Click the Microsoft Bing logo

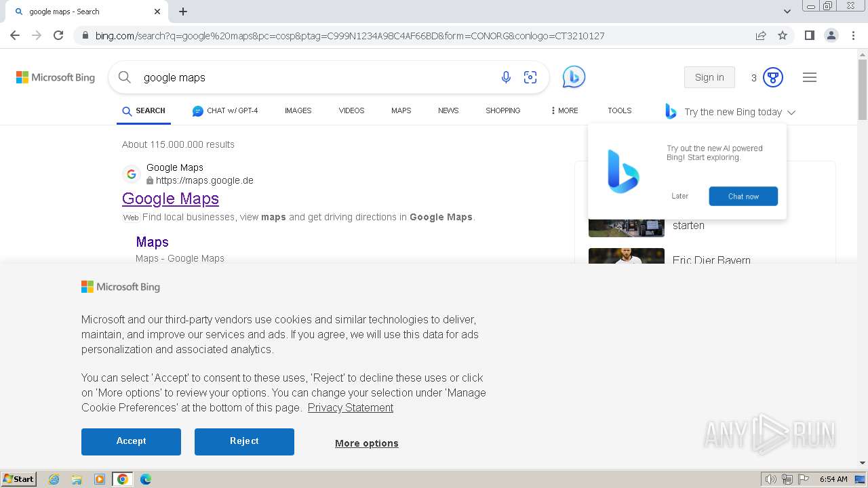56,77
